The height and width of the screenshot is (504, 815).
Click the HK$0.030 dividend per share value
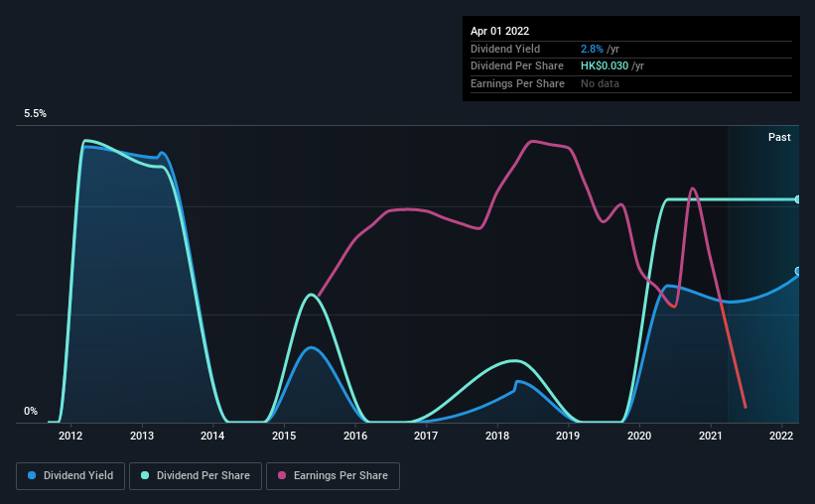tap(605, 66)
